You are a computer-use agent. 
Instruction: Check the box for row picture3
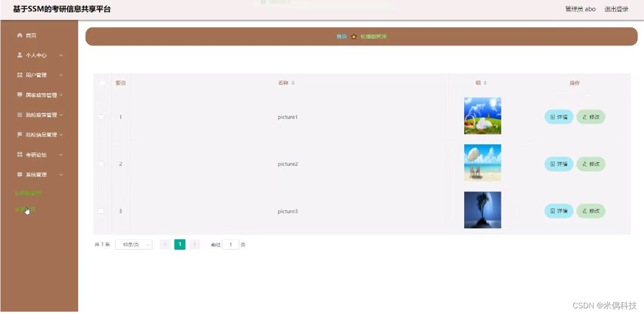[x=101, y=211]
